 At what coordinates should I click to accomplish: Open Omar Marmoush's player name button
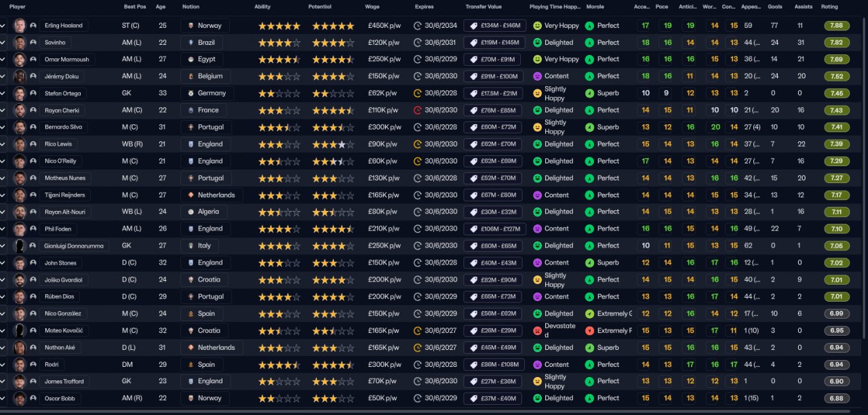click(x=66, y=60)
